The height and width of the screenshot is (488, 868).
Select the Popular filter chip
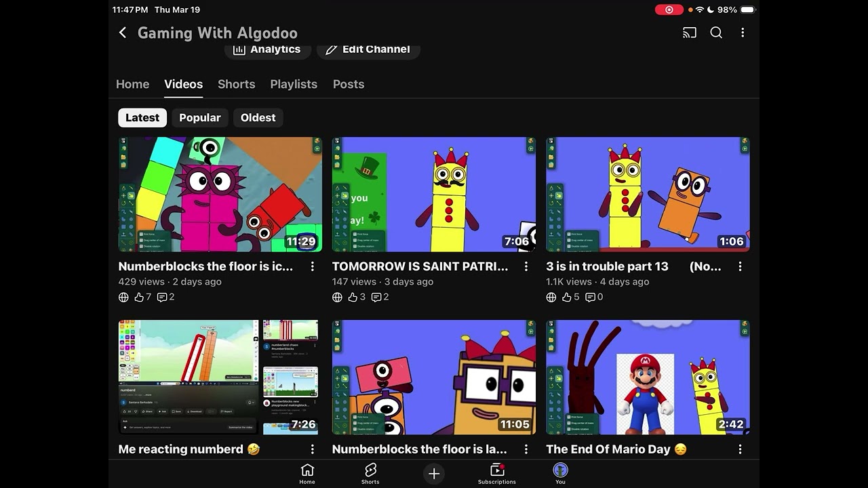coord(200,117)
